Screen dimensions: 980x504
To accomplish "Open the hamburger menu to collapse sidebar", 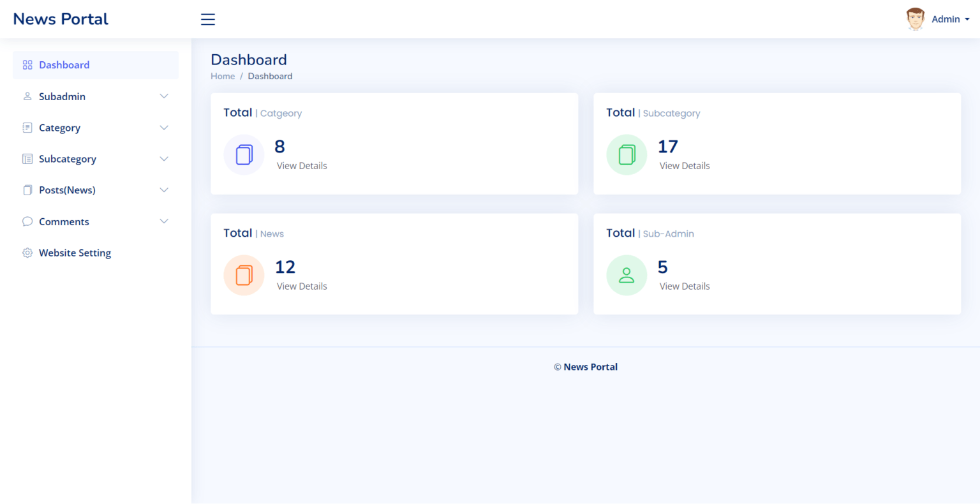I will pos(207,19).
